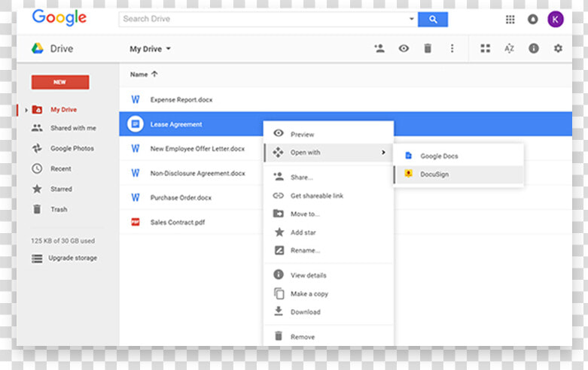Viewport: 588px width, 370px height.
Task: Open Shared with me
Action: tap(73, 128)
